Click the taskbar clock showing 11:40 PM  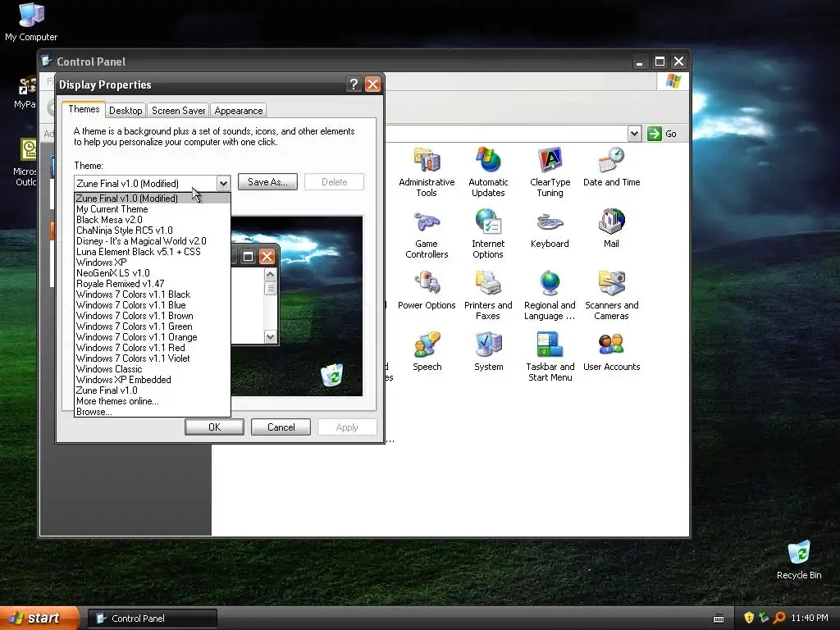pos(810,618)
